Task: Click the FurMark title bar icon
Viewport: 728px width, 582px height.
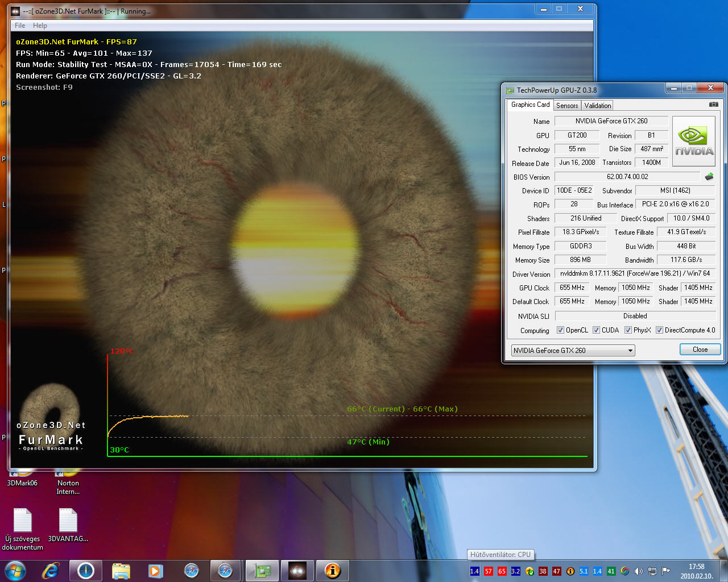Action: tap(15, 11)
